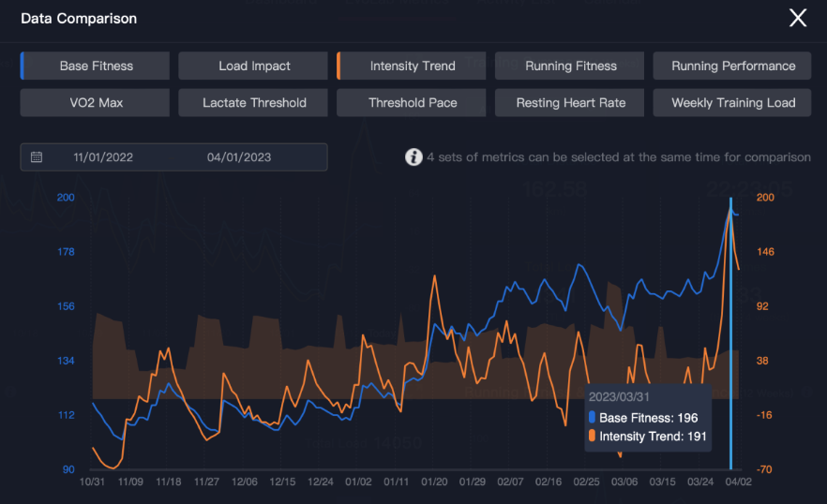Select Running Performance metric
827x504 pixels.
tap(733, 66)
